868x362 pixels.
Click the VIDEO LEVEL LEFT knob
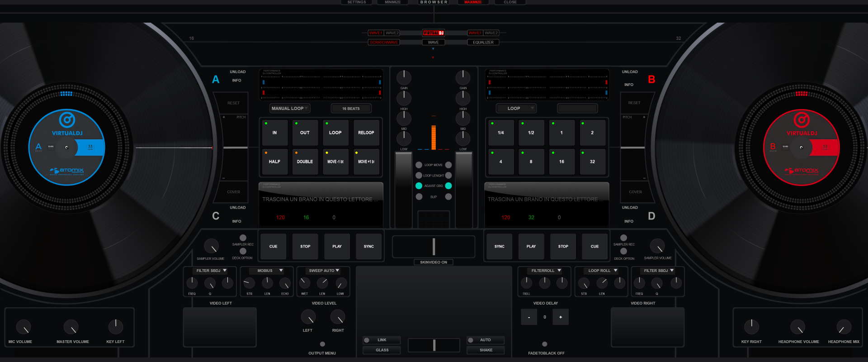point(308,317)
